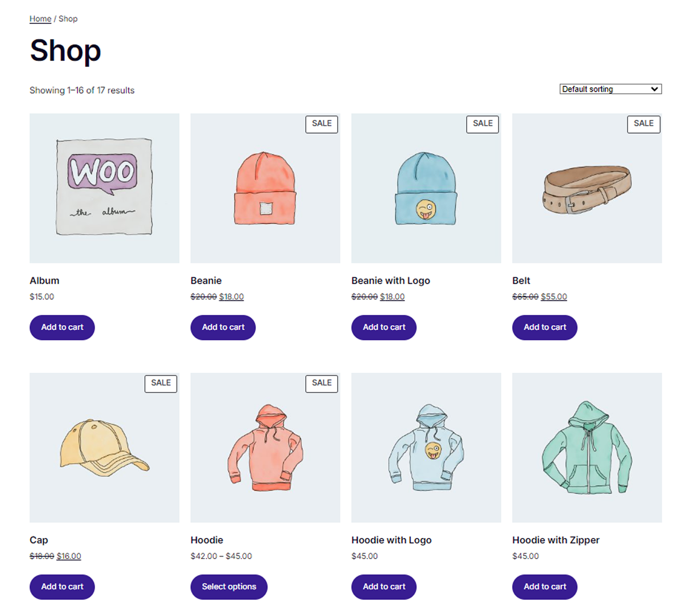Click the Beanie with Logo title
This screenshot has width=686, height=616.
(x=390, y=281)
